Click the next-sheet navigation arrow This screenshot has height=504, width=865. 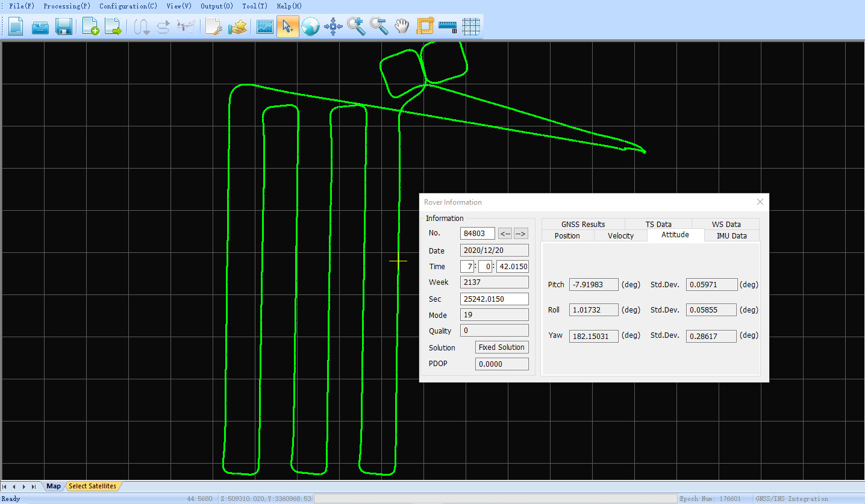click(24, 487)
